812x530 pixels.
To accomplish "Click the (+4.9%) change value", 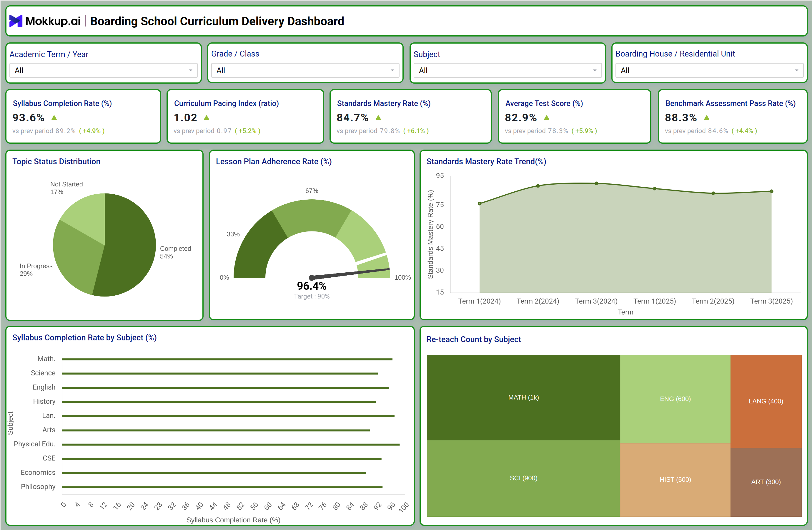I will pos(92,131).
